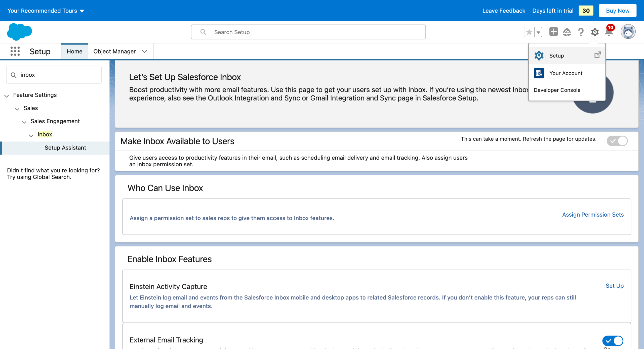This screenshot has width=644, height=349.
Task: Open the Help question mark icon
Action: pyautogui.click(x=581, y=32)
